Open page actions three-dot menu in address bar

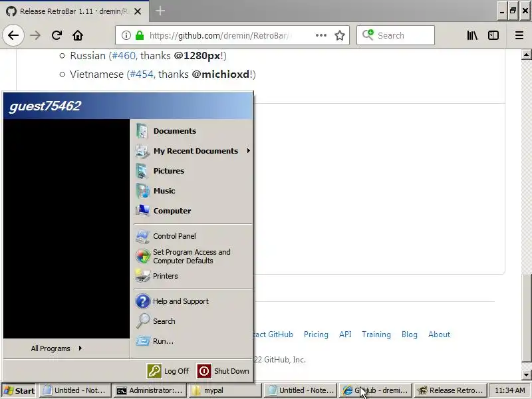click(321, 35)
